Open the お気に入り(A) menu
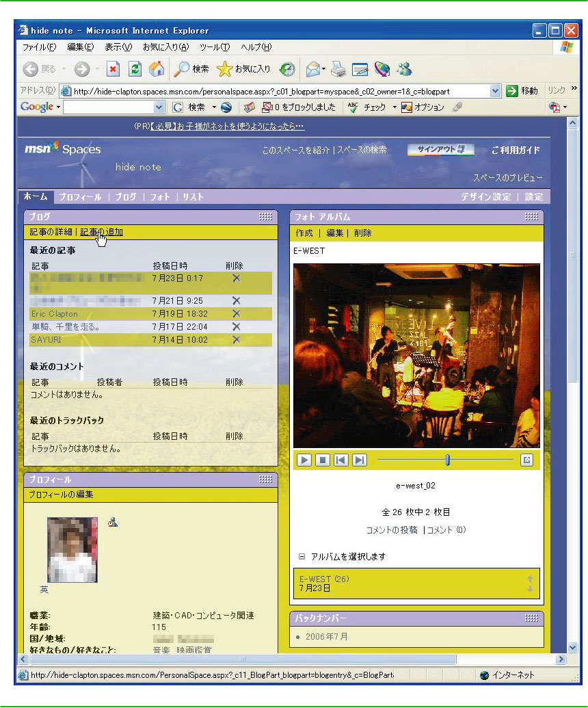The width and height of the screenshot is (588, 708). point(165,47)
